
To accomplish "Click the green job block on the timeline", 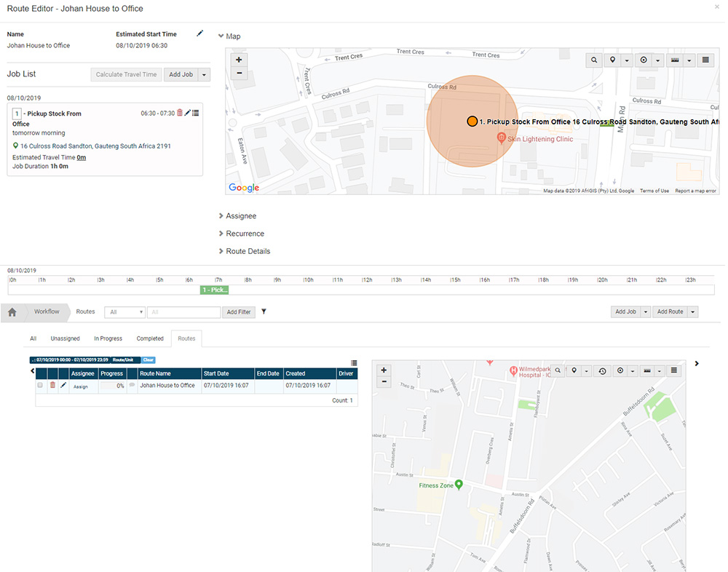I will pos(215,290).
